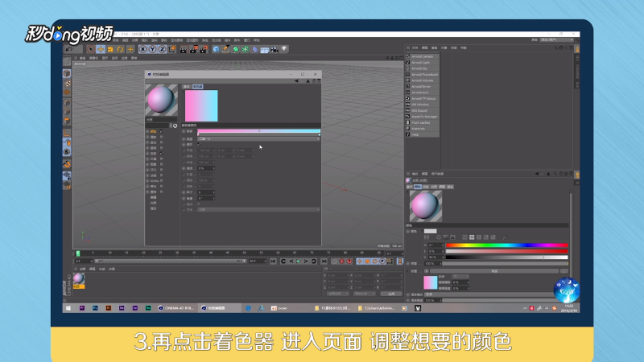
Task: Click the material sphere preview in editor
Action: [162, 100]
